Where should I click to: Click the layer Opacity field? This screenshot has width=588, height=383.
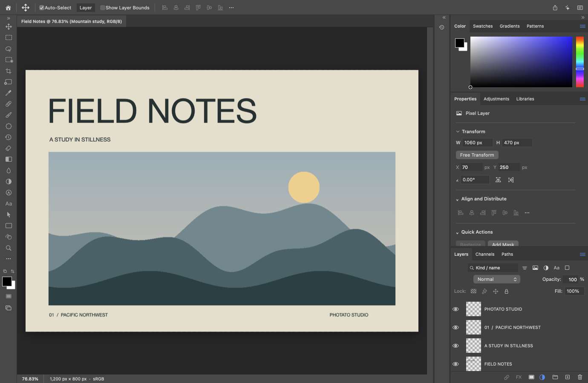click(570, 280)
